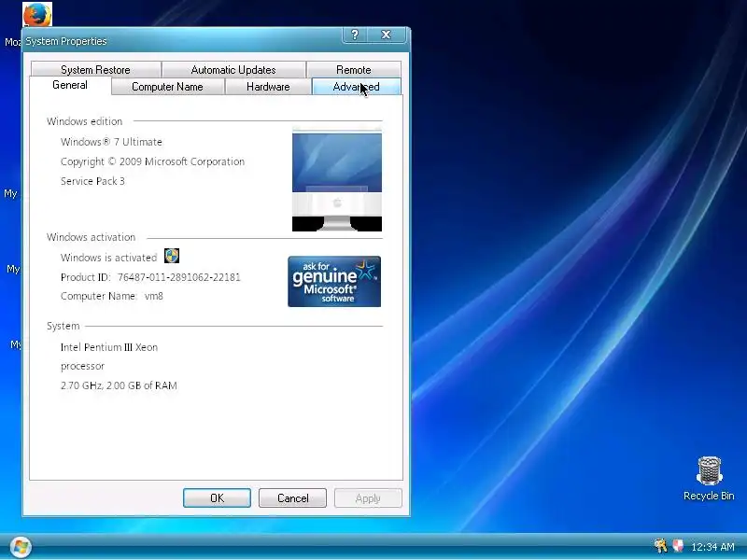The image size is (747, 560).
Task: Click the Intel Pentium III Xeon text
Action: (x=109, y=347)
